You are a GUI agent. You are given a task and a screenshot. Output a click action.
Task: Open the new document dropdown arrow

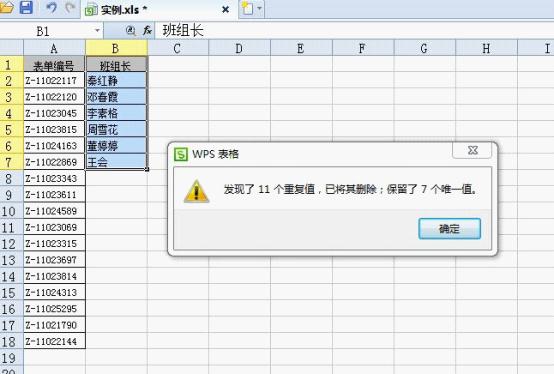[x=260, y=8]
